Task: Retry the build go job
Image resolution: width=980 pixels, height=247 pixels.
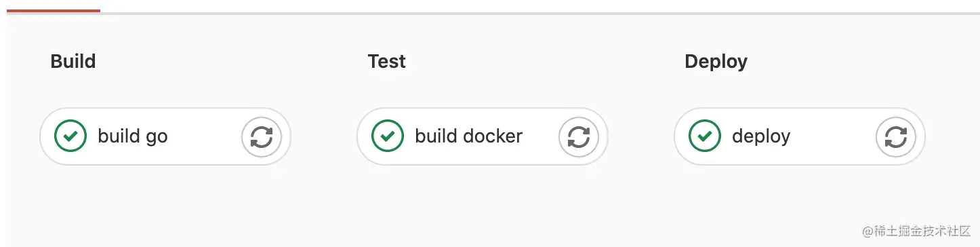Action: (x=262, y=136)
